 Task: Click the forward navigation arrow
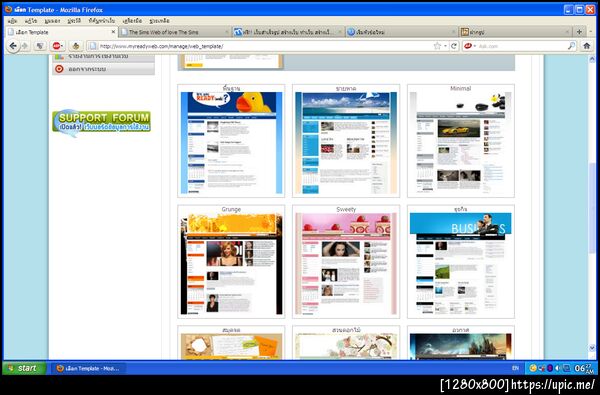point(25,46)
